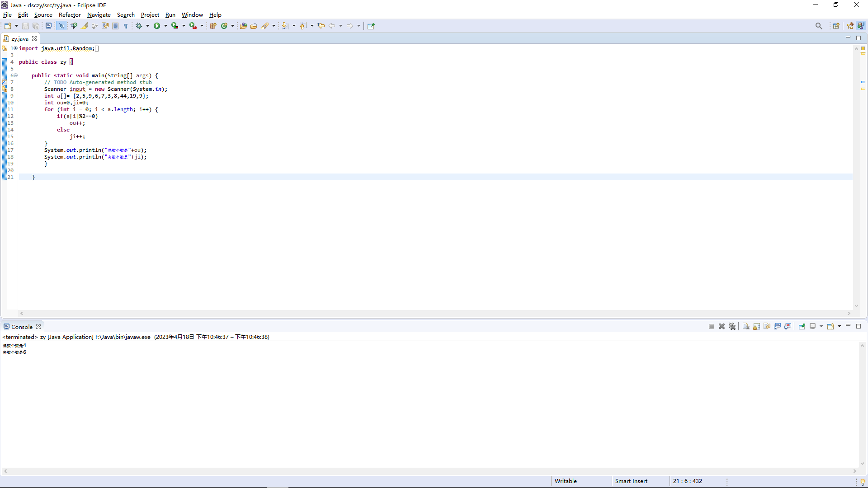The image size is (868, 488).
Task: Click the Last Edit Location arrow icon
Action: pyautogui.click(x=321, y=26)
